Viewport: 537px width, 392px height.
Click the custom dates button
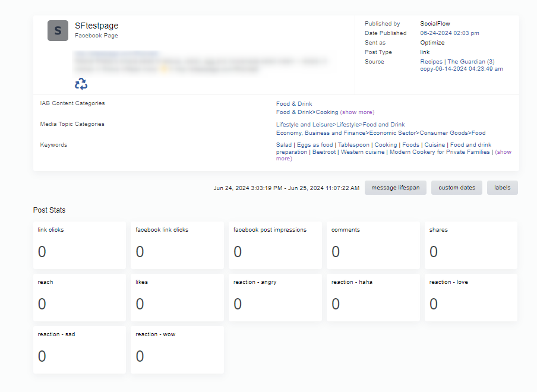click(457, 188)
